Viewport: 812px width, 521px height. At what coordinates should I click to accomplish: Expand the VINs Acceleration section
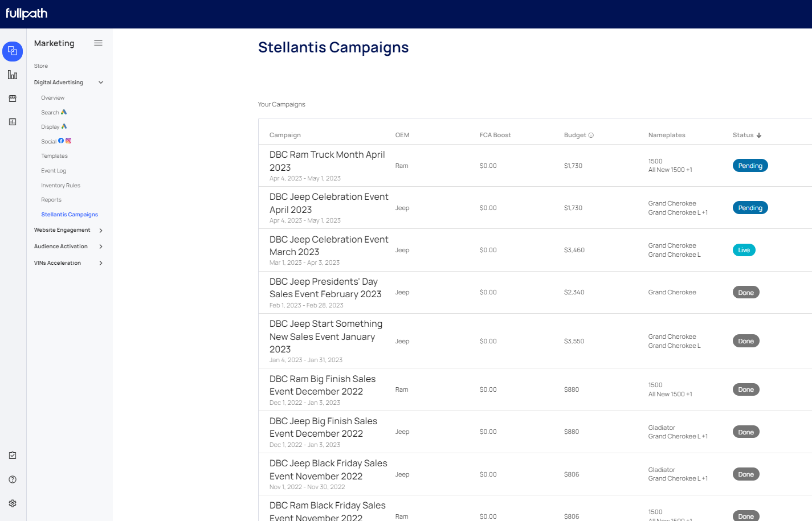click(101, 262)
